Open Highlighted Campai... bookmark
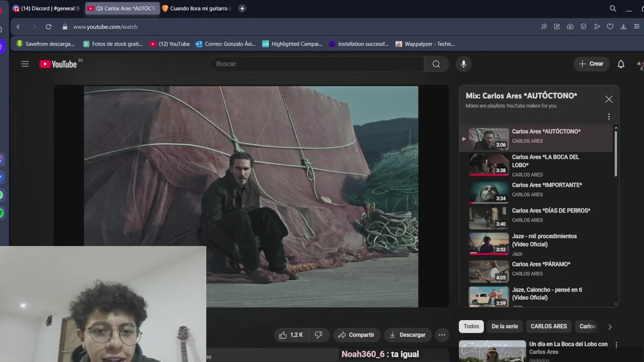The width and height of the screenshot is (644, 362). (x=292, y=44)
